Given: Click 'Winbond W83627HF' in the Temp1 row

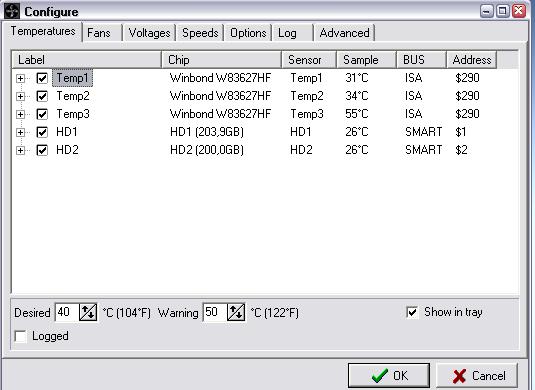Looking at the screenshot, I should [220, 78].
